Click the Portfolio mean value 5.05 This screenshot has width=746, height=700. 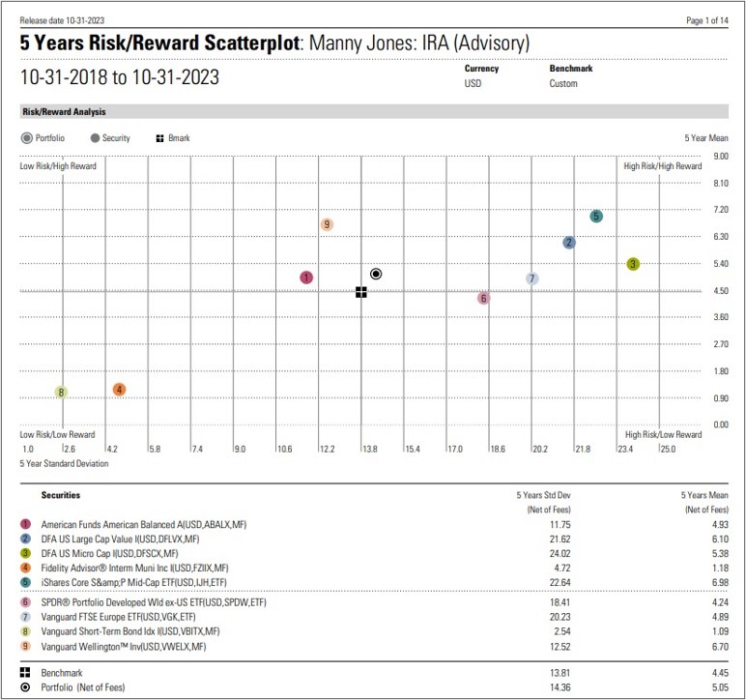(720, 687)
